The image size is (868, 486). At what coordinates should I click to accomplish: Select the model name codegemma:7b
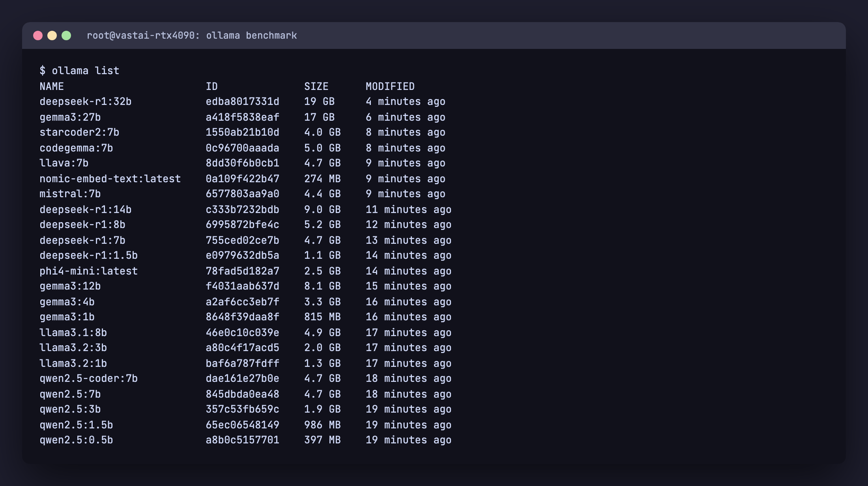[x=76, y=148]
